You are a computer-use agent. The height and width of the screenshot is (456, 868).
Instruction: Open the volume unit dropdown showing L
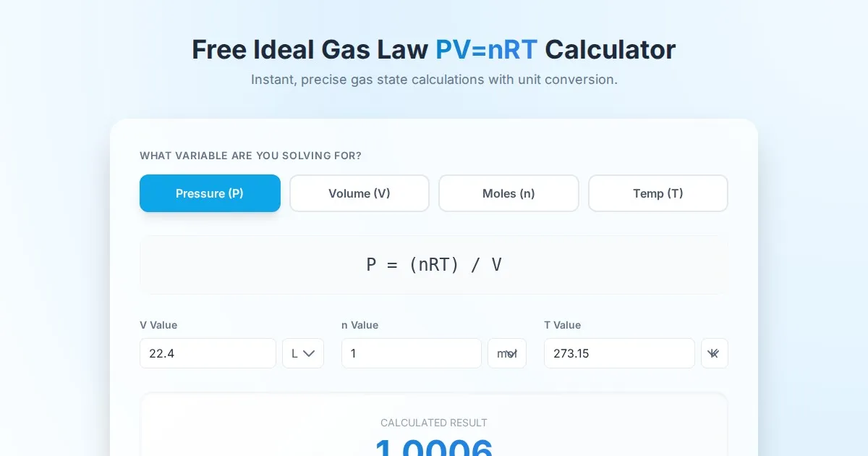coord(302,353)
